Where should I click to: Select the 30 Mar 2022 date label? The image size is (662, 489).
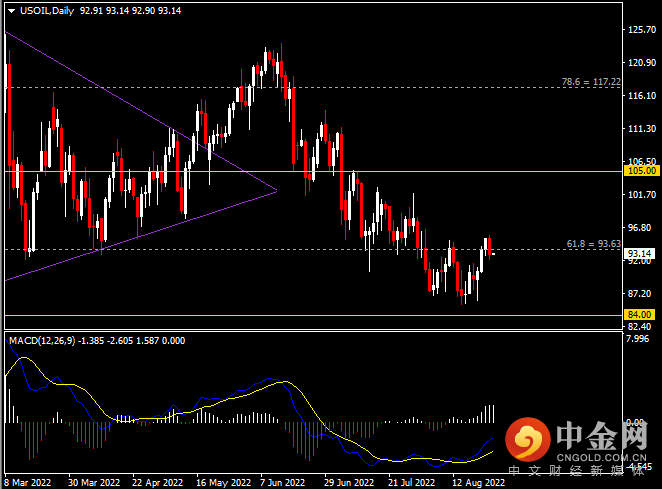click(94, 482)
